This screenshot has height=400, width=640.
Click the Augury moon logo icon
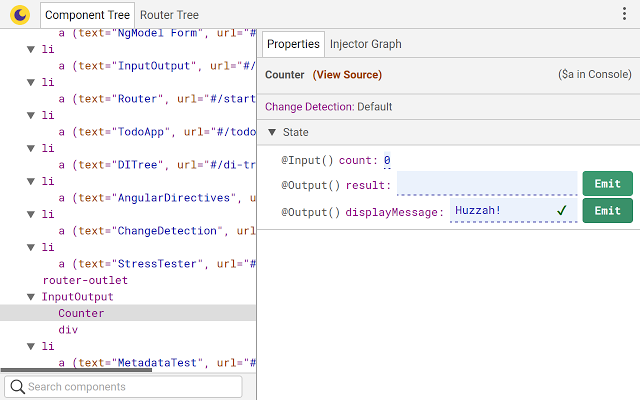(x=20, y=15)
